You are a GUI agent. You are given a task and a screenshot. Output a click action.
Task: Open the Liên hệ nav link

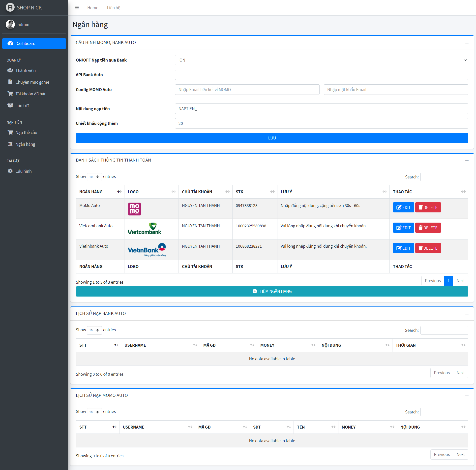[x=114, y=8]
